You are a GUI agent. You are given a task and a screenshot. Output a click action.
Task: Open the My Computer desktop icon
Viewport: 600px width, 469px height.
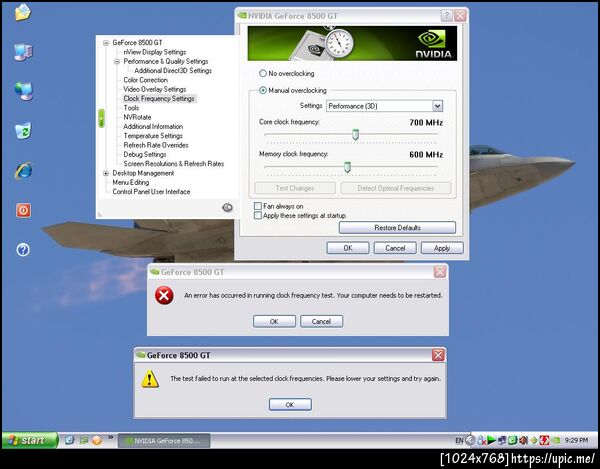pos(23,52)
